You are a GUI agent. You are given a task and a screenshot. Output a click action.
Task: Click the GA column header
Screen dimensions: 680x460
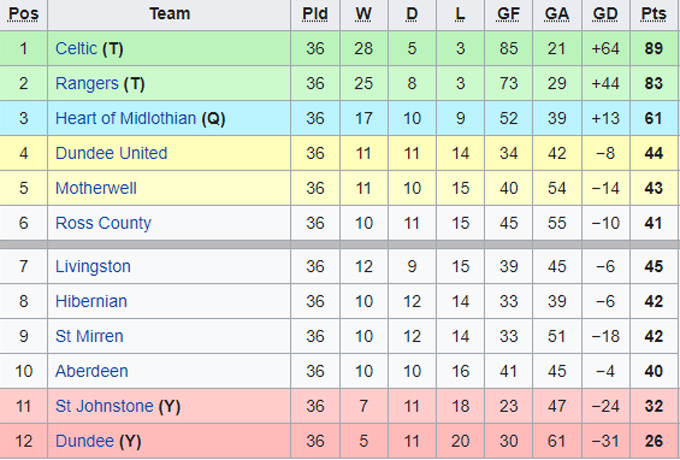[557, 13]
